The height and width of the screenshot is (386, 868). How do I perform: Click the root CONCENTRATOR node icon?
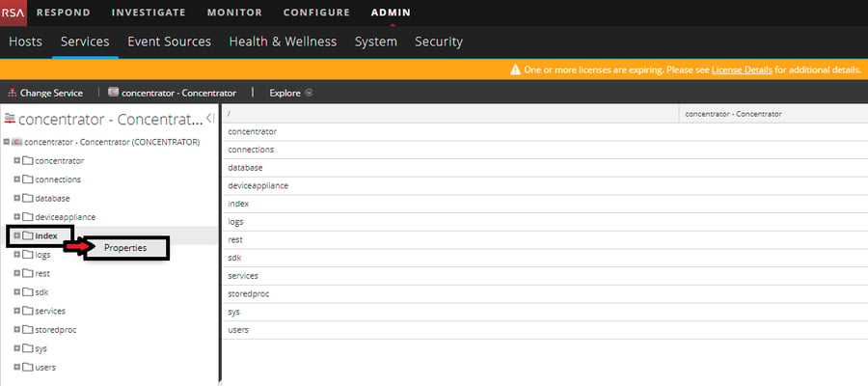pos(17,142)
